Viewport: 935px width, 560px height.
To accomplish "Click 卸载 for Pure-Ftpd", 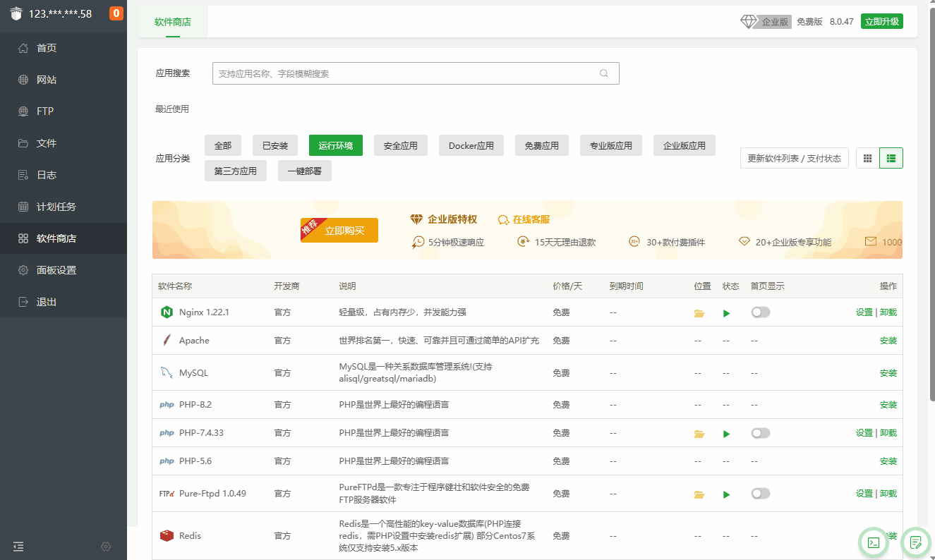I will point(888,494).
